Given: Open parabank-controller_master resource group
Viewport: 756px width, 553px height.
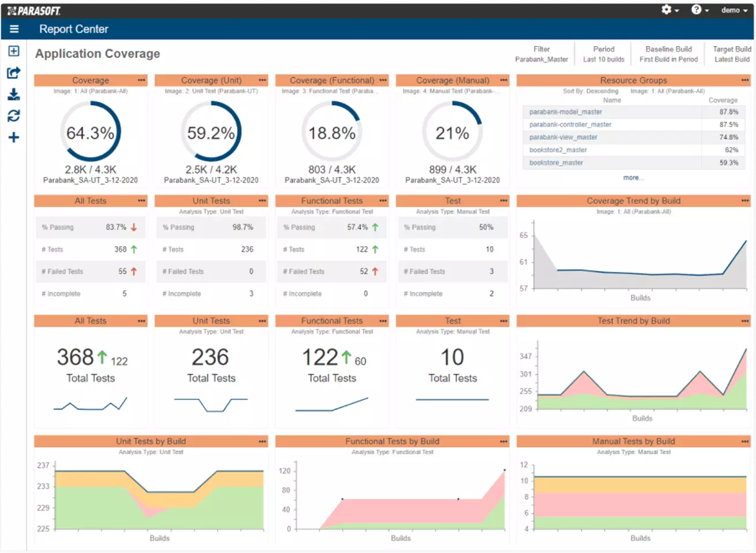Looking at the screenshot, I should click(x=570, y=125).
